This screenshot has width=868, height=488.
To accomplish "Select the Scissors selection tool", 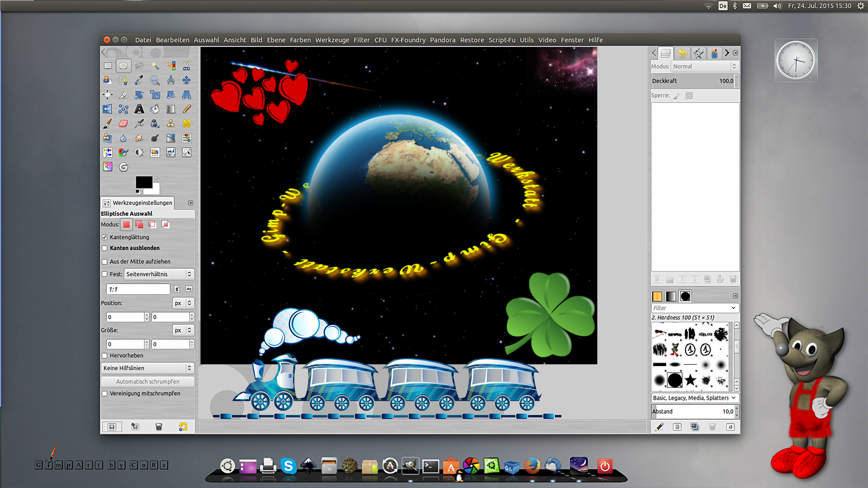I will point(187,66).
